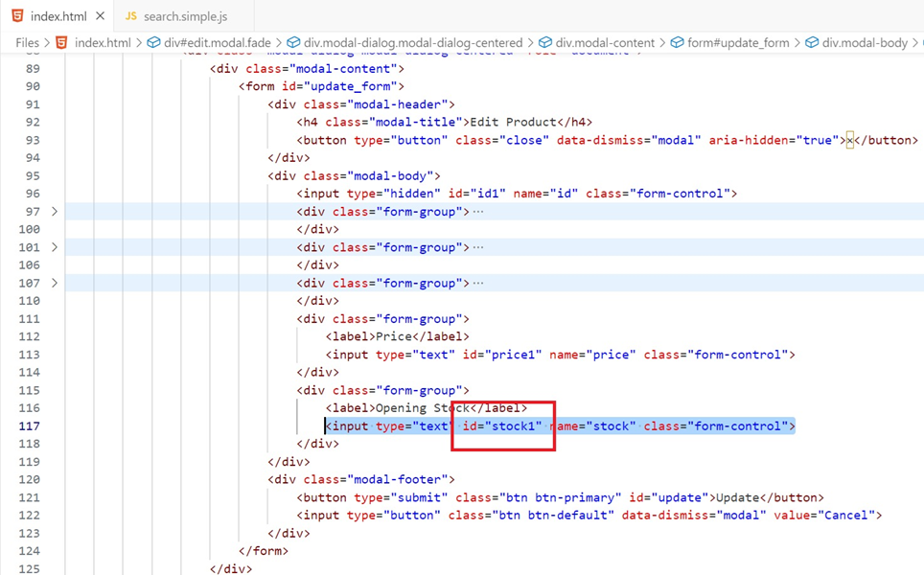Click cube icon before div#edit.modal.fade
The image size is (924, 575).
point(153,42)
